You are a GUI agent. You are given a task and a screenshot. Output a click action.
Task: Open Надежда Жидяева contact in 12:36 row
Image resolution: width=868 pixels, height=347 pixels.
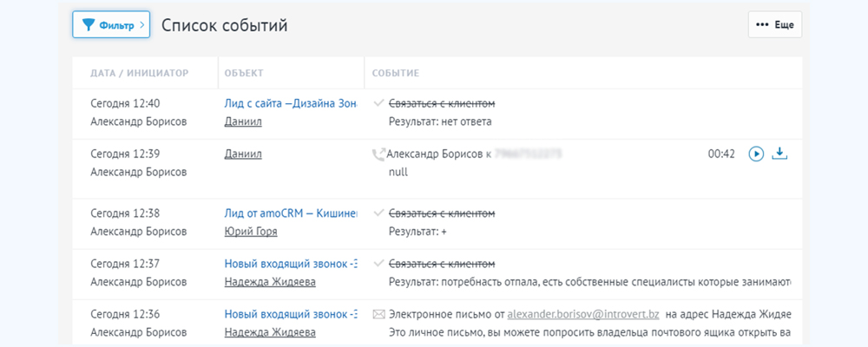[269, 331]
